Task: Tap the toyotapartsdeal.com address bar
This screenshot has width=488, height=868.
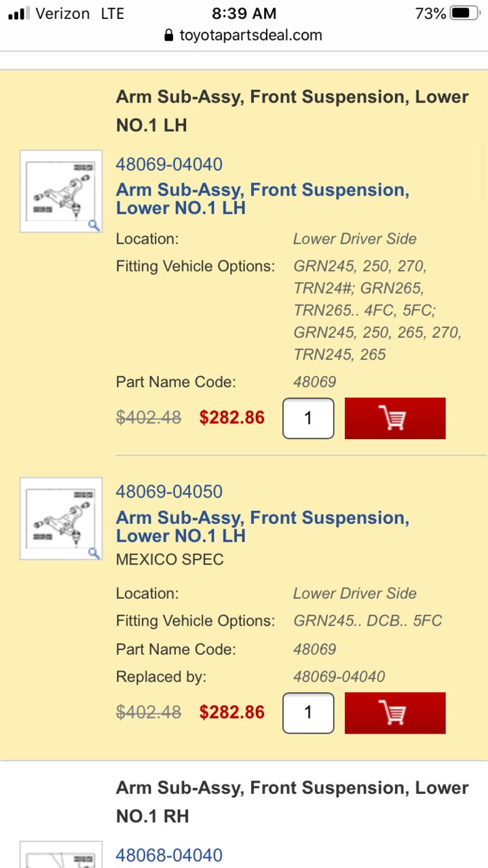Action: click(x=244, y=35)
